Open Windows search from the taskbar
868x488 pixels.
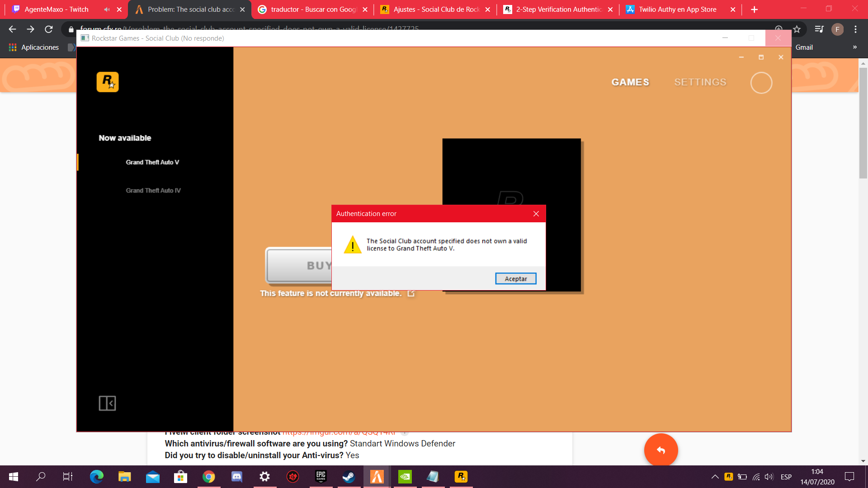click(41, 477)
